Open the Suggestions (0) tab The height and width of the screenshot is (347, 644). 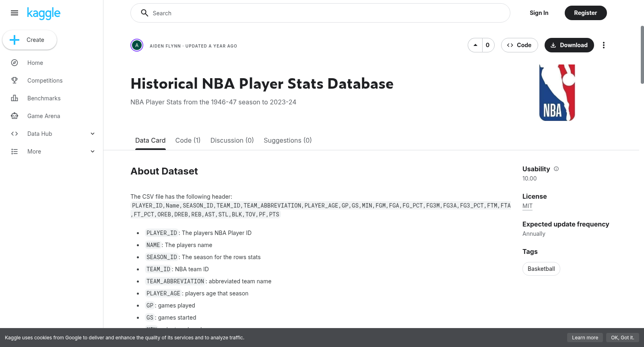point(287,140)
